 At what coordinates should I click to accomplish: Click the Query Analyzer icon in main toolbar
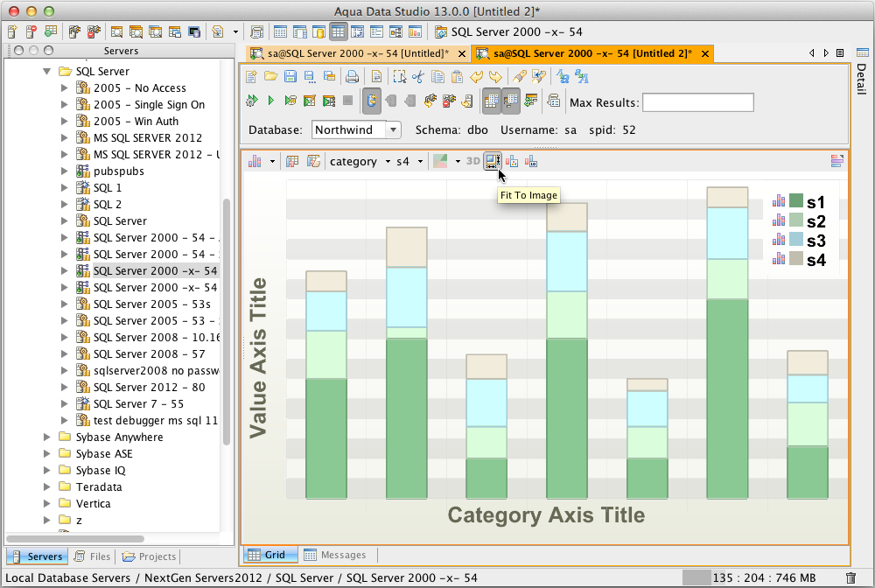(116, 31)
